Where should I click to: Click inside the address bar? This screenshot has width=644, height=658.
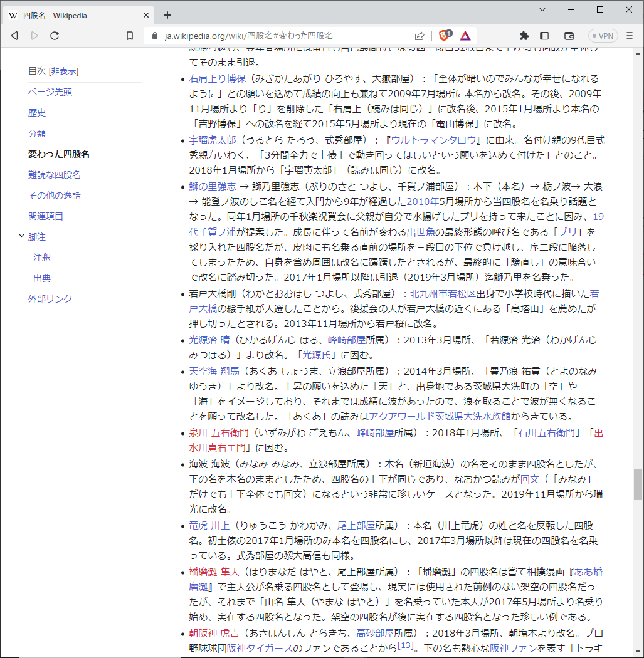pos(282,36)
